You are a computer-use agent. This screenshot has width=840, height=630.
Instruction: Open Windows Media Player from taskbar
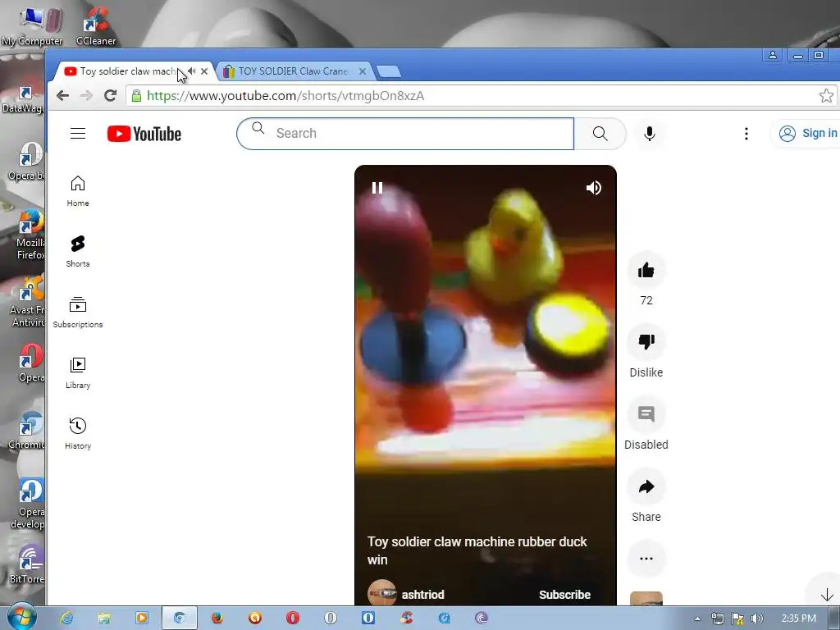click(142, 619)
